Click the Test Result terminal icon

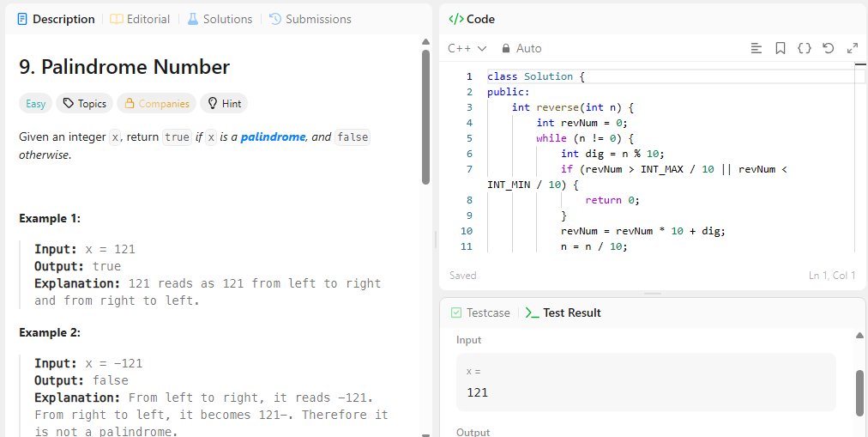532,313
